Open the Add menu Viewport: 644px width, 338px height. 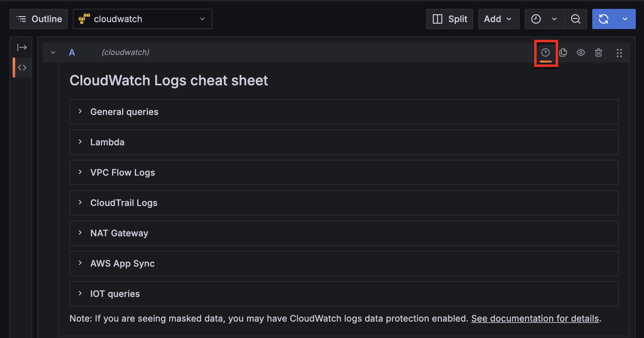pos(498,19)
